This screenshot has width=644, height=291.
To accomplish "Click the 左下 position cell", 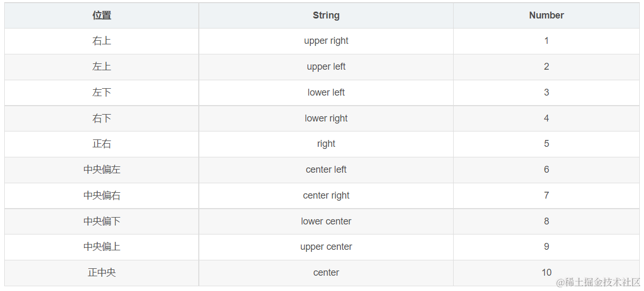I will [x=102, y=92].
